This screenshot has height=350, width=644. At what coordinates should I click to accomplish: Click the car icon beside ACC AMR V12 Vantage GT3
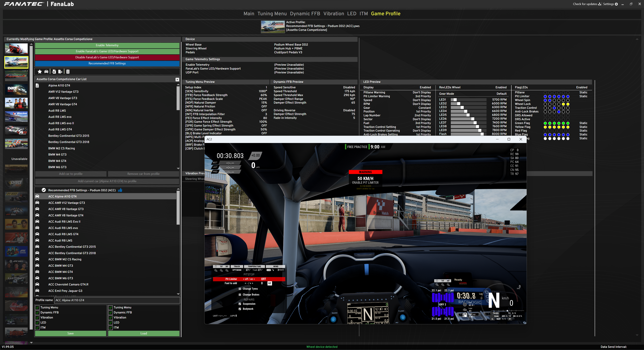[37, 203]
